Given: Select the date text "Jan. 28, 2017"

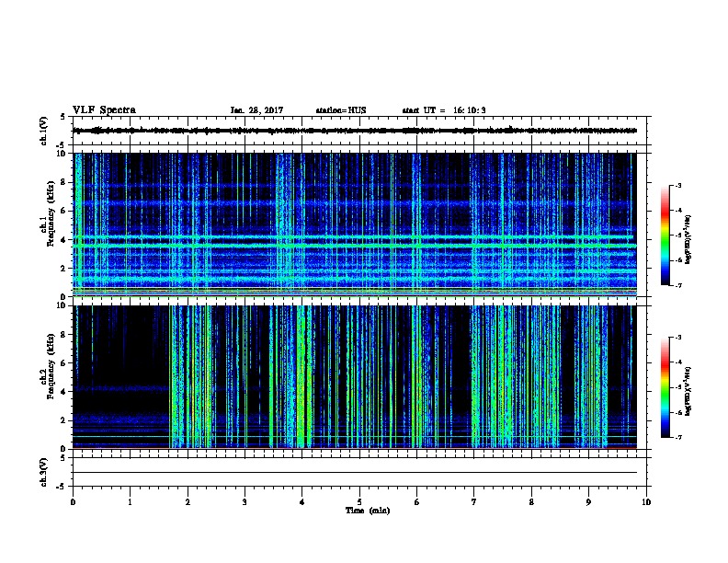Looking at the screenshot, I should 256,110.
